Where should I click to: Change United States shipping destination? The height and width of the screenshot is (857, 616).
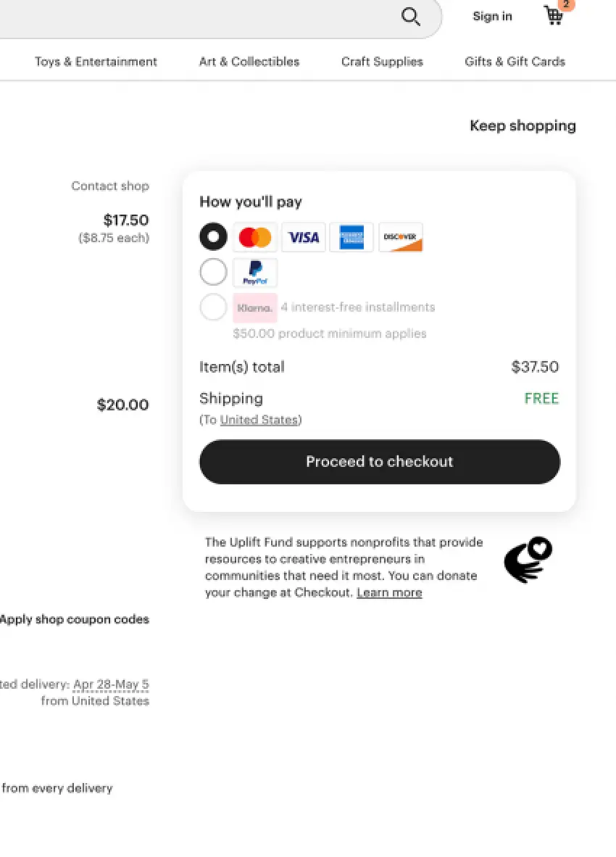[259, 420]
